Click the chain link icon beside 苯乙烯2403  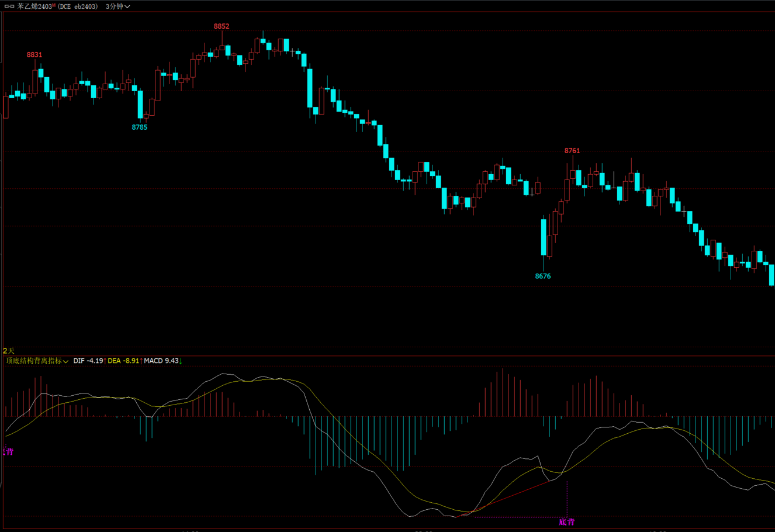click(9, 6)
